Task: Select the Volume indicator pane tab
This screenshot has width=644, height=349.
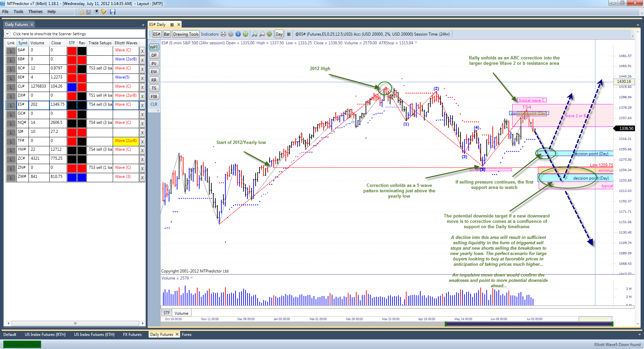Action: coord(181,313)
